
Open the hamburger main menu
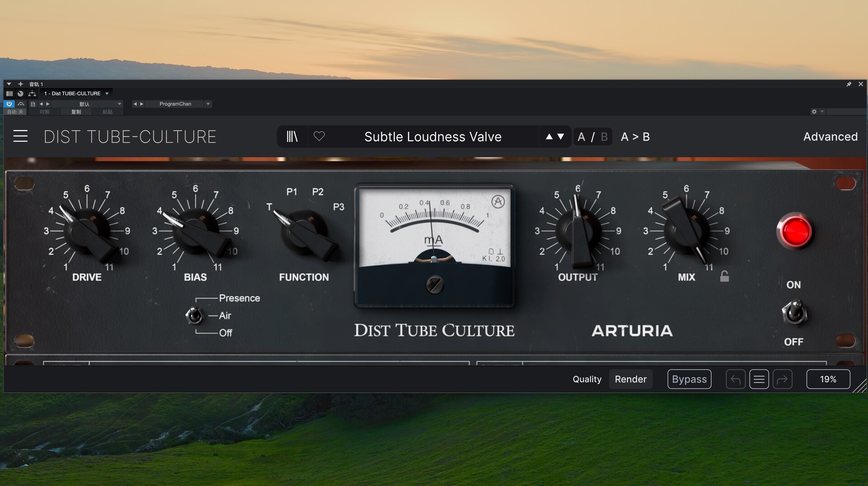[x=20, y=136]
